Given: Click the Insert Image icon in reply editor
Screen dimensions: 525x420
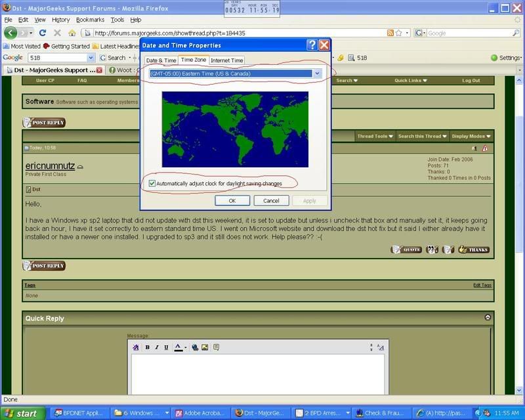Looking at the screenshot, I should [205, 347].
